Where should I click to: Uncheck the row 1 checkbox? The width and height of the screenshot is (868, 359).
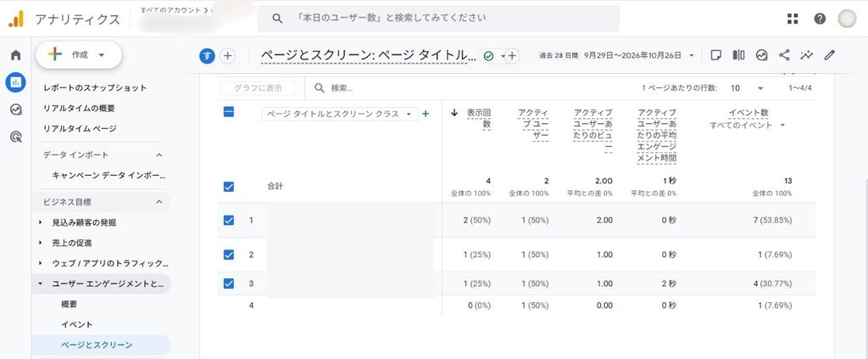tap(229, 220)
